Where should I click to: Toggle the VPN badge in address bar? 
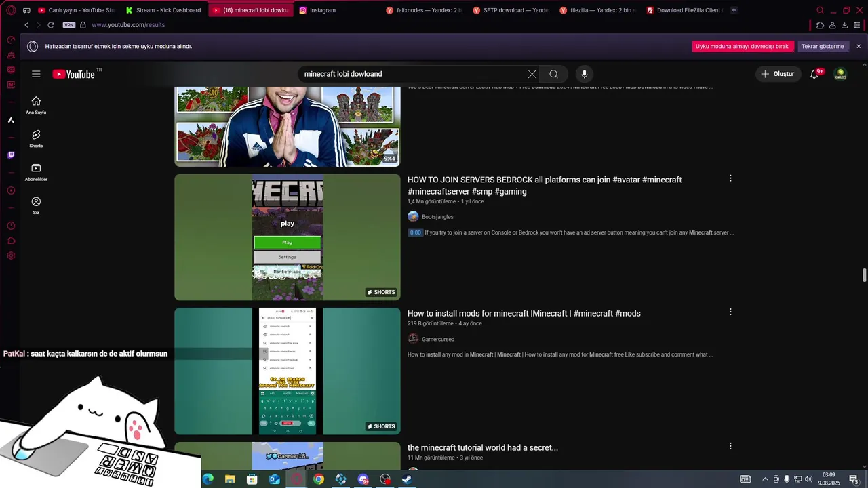(x=68, y=25)
